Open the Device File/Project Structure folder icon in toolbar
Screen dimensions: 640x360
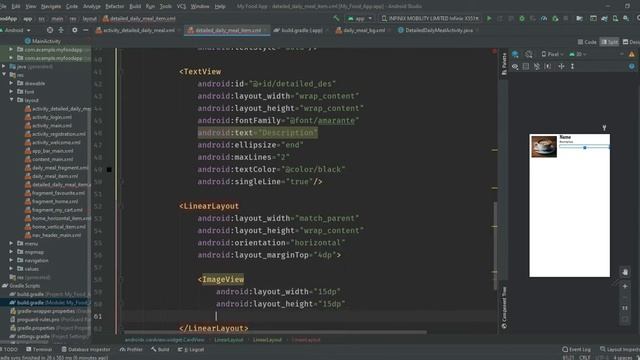pos(579,18)
